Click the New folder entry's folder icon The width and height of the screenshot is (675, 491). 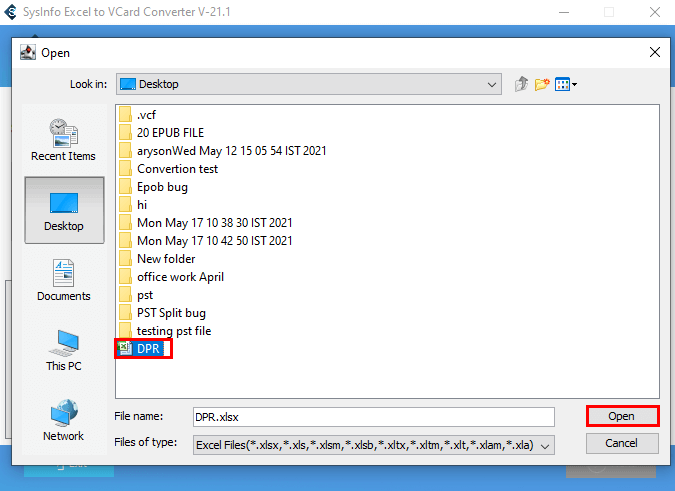click(x=125, y=259)
